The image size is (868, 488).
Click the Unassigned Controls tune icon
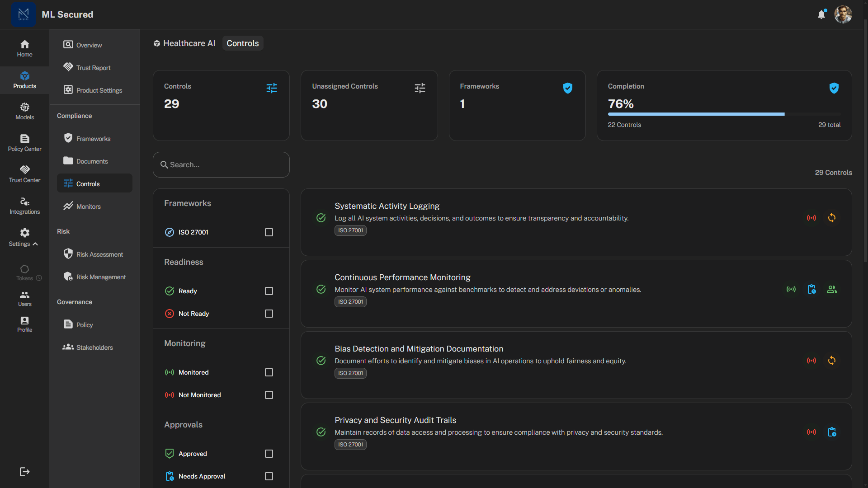[x=420, y=88]
